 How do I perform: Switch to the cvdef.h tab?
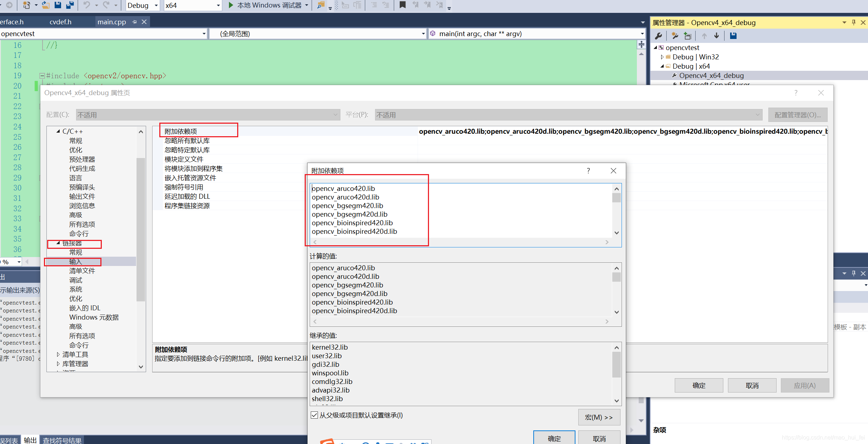tap(60, 22)
